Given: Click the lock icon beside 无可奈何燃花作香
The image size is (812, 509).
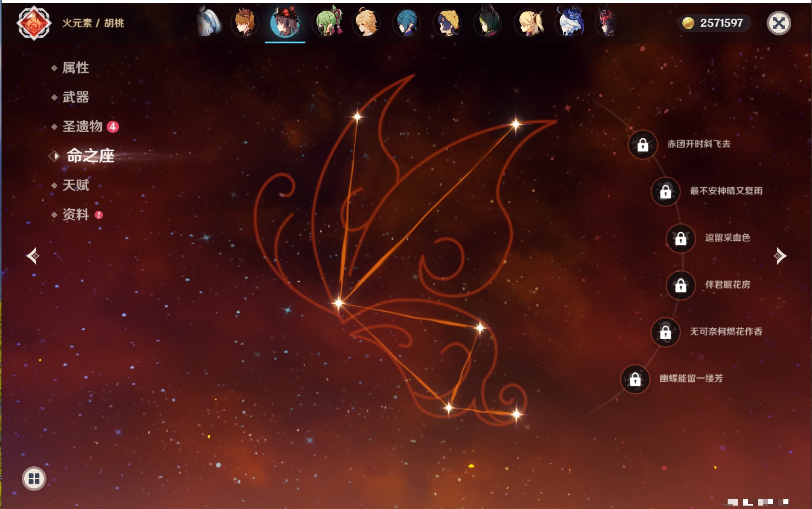Looking at the screenshot, I should tap(665, 332).
